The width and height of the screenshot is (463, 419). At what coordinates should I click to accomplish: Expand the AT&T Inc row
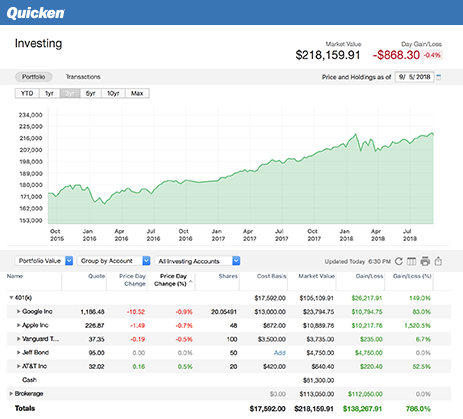19,366
